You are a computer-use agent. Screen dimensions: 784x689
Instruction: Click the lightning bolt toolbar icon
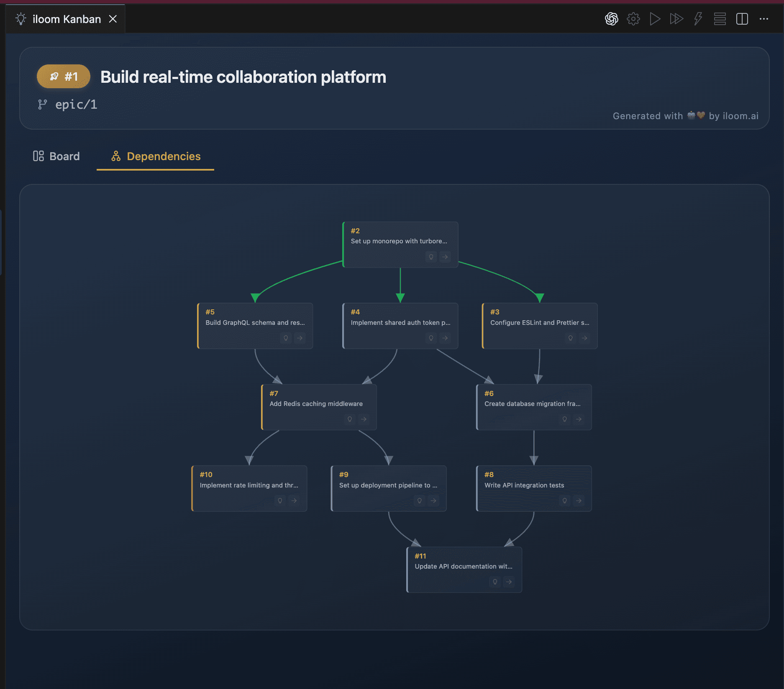coord(697,19)
